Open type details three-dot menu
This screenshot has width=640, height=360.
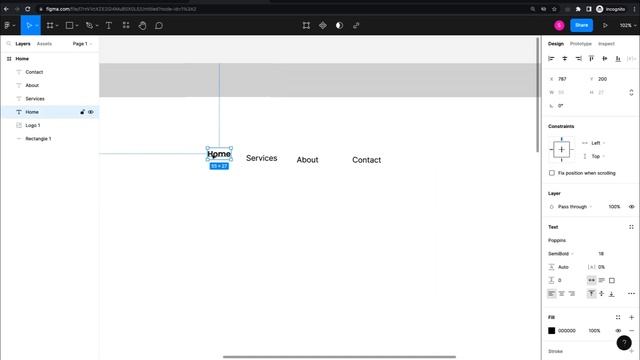pos(631,293)
